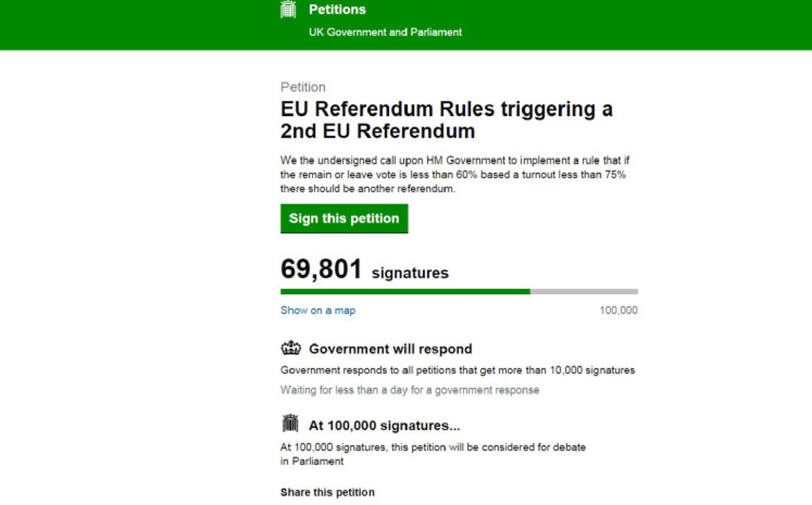Click the grey unfilled part of the progress bar
Viewport: 812px width, 505px height.
[x=584, y=292]
